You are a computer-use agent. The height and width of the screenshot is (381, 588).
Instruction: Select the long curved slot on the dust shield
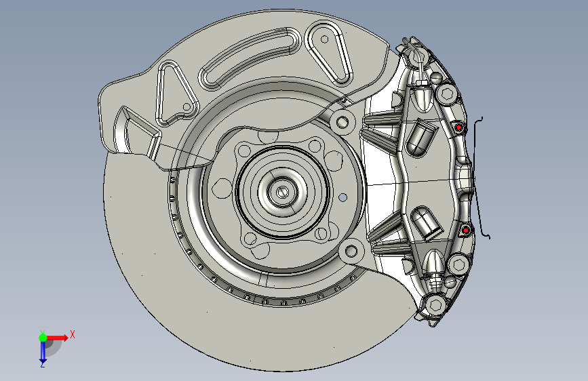point(250,58)
